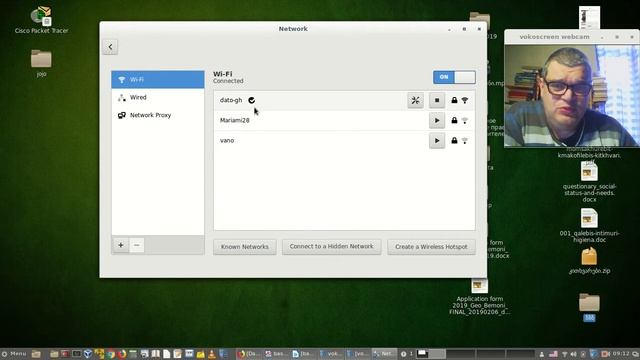Image resolution: width=640 pixels, height=360 pixels.
Task: Disconnect dato-gh using the stop button
Action: click(437, 100)
